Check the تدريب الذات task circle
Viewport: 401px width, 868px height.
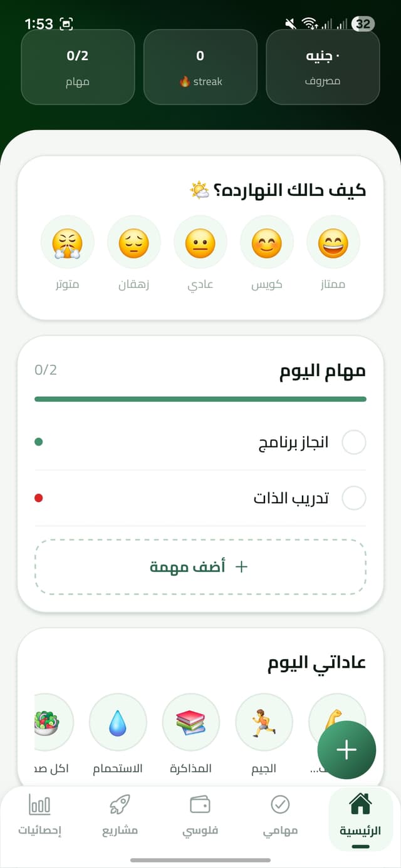point(354,498)
